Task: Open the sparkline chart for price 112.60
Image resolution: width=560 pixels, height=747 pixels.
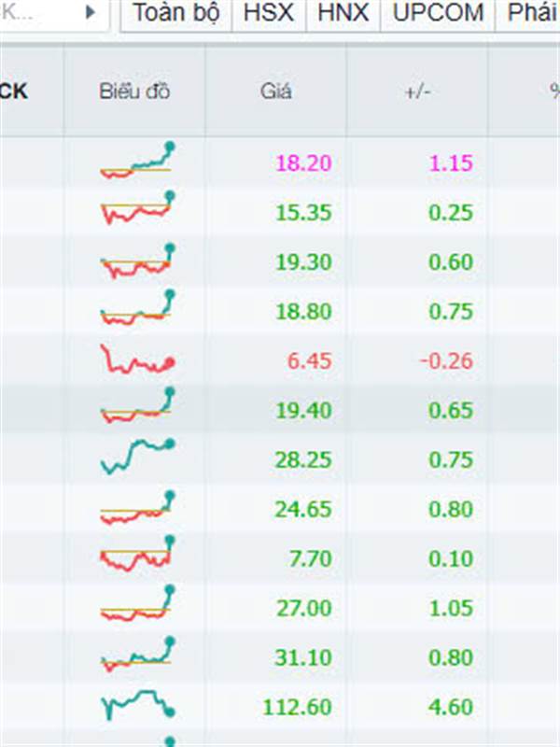Action: 137,704
